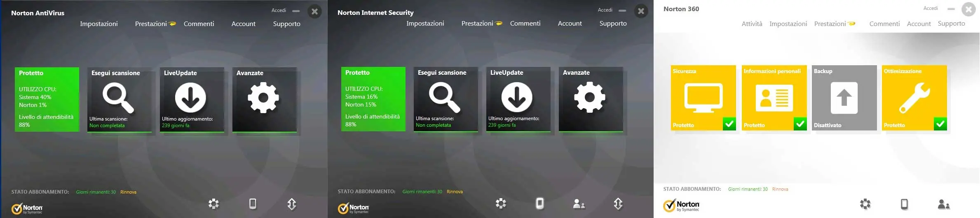
Task: Open Commenti in Norton 360
Action: 884,24
